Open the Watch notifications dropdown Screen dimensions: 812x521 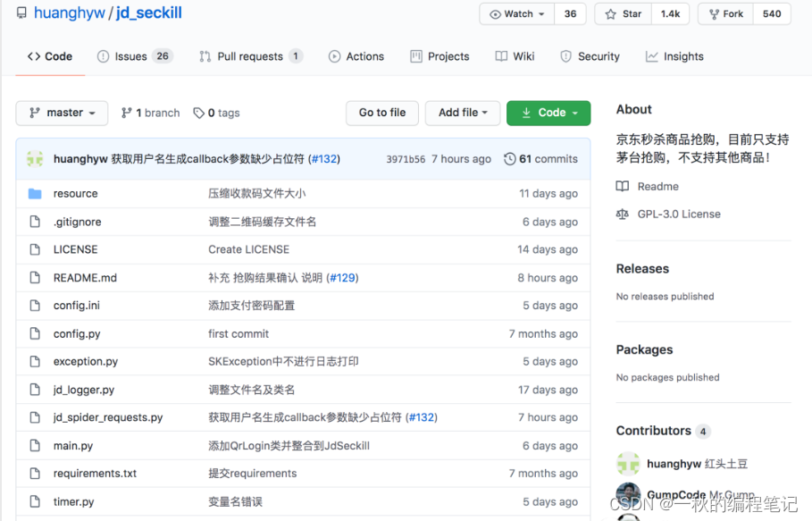[517, 14]
